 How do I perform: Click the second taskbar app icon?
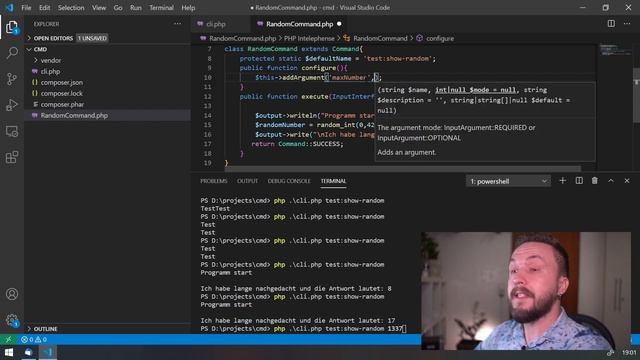28,352
